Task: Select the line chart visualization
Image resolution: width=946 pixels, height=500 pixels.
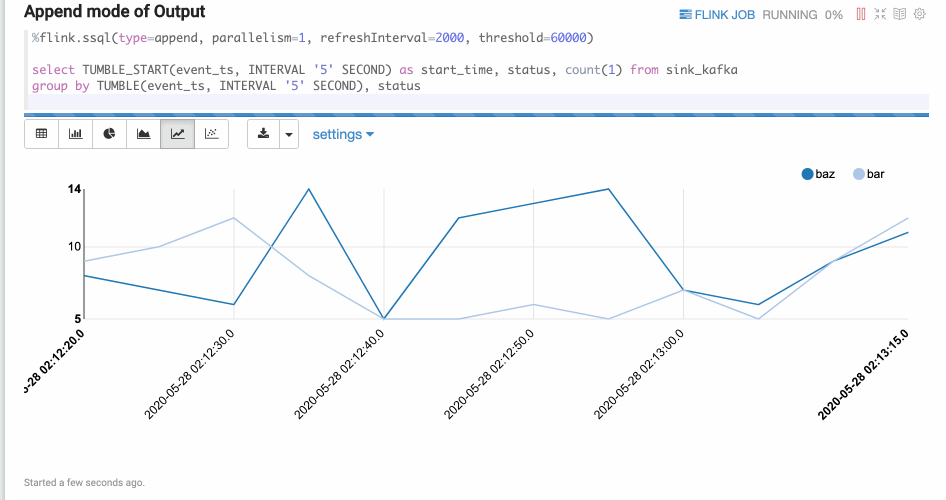Action: (x=178, y=134)
